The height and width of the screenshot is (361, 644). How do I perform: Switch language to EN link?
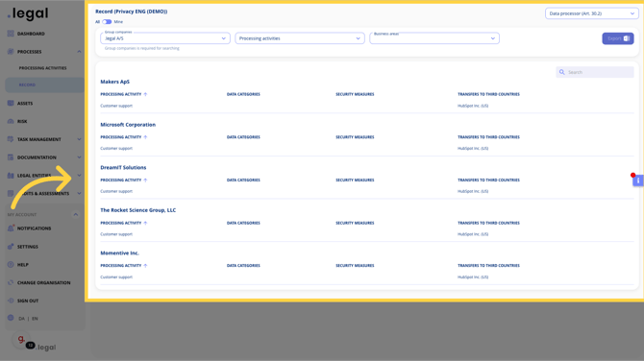click(x=35, y=319)
